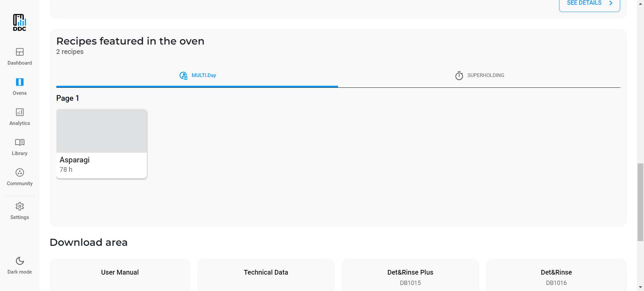This screenshot has width=644, height=291.
Task: Click the chevron arrow on SEE DETAILS
Action: [x=611, y=3]
